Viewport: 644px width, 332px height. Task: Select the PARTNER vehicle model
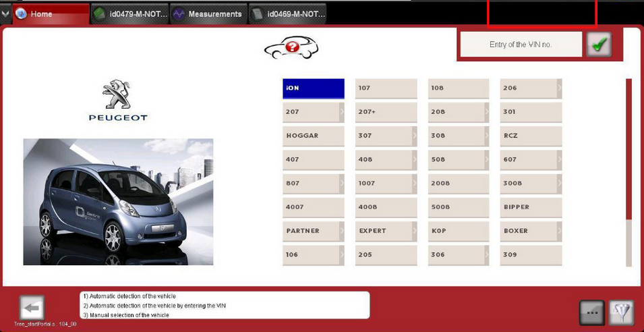click(314, 231)
